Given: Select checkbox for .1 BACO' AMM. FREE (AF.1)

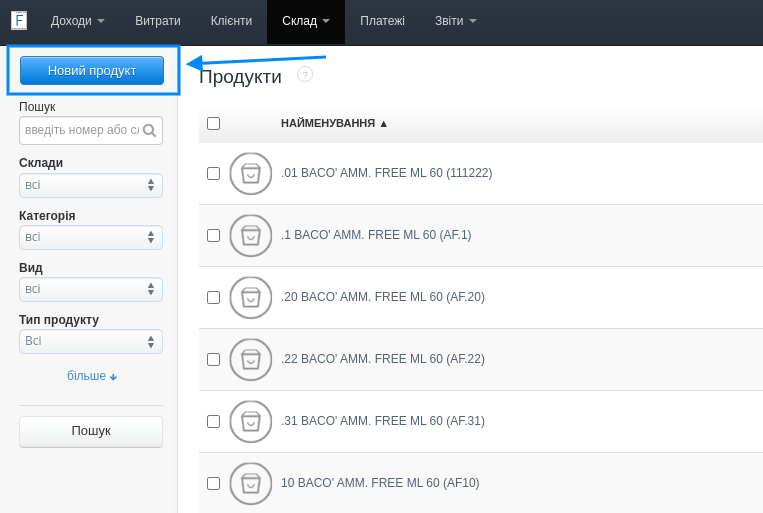Looking at the screenshot, I should [213, 235].
